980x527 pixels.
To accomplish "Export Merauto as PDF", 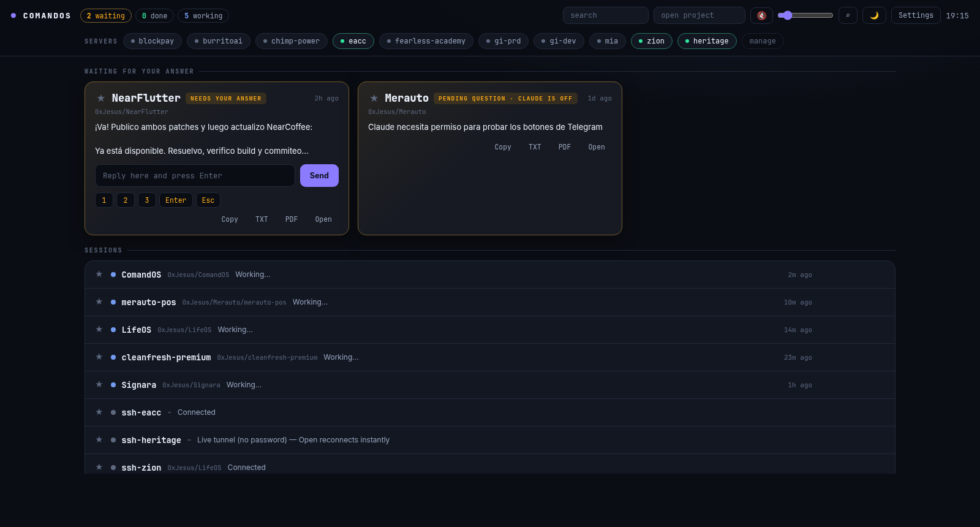I will coord(565,147).
